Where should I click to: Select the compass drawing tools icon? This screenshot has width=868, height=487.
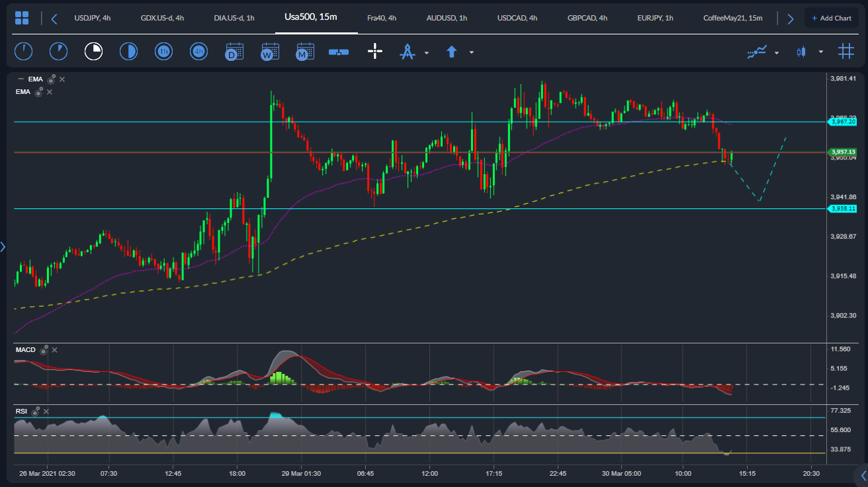[407, 52]
